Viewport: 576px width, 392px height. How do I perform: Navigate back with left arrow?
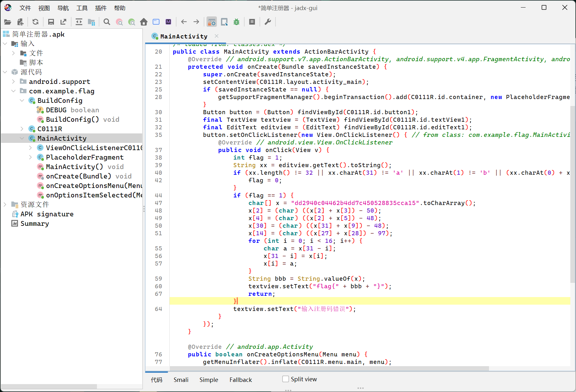click(x=184, y=22)
